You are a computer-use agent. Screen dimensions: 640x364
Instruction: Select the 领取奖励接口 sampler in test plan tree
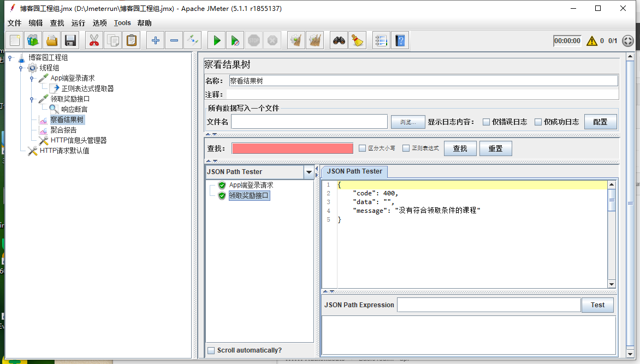(x=70, y=99)
